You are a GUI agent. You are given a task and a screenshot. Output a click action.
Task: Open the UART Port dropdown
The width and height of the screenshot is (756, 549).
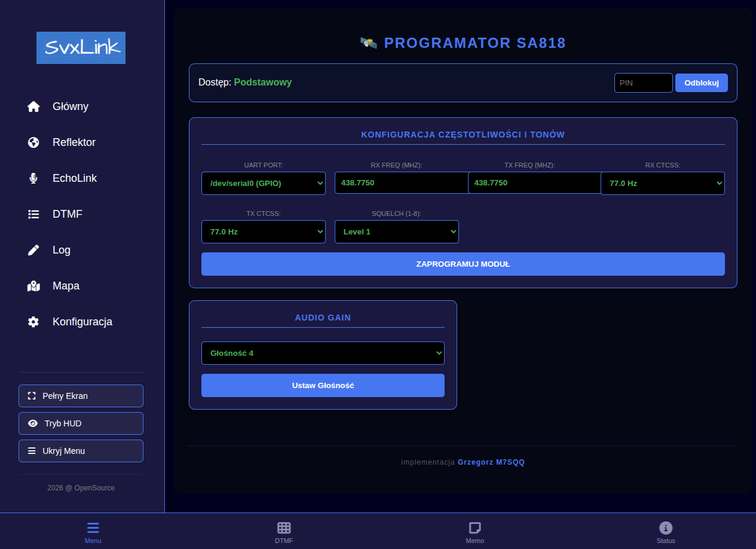[x=263, y=184]
